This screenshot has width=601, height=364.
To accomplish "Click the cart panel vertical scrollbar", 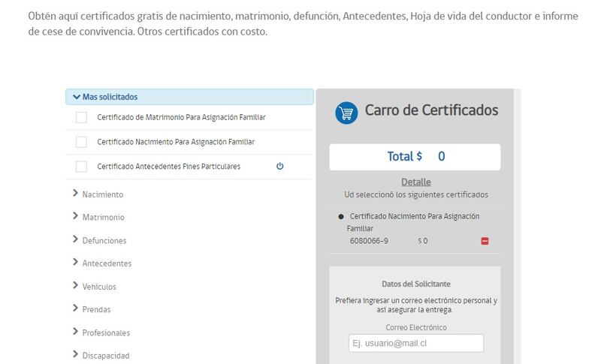I will tap(517, 226).
